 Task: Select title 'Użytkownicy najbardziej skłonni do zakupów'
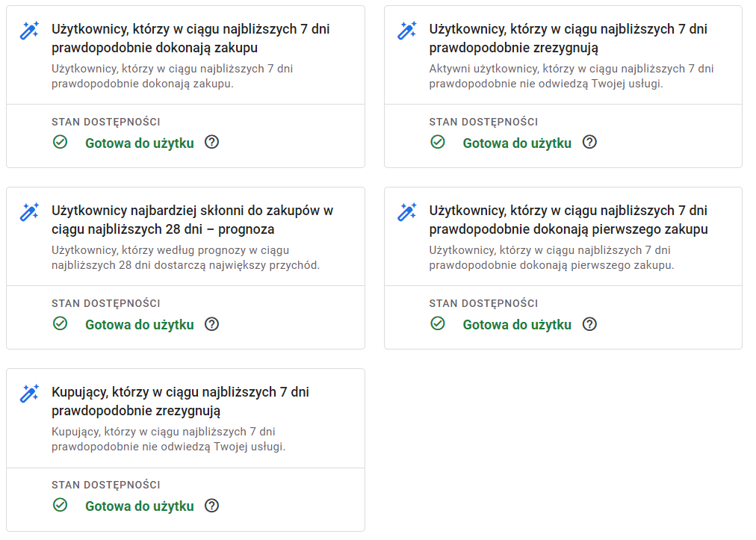tap(193, 220)
